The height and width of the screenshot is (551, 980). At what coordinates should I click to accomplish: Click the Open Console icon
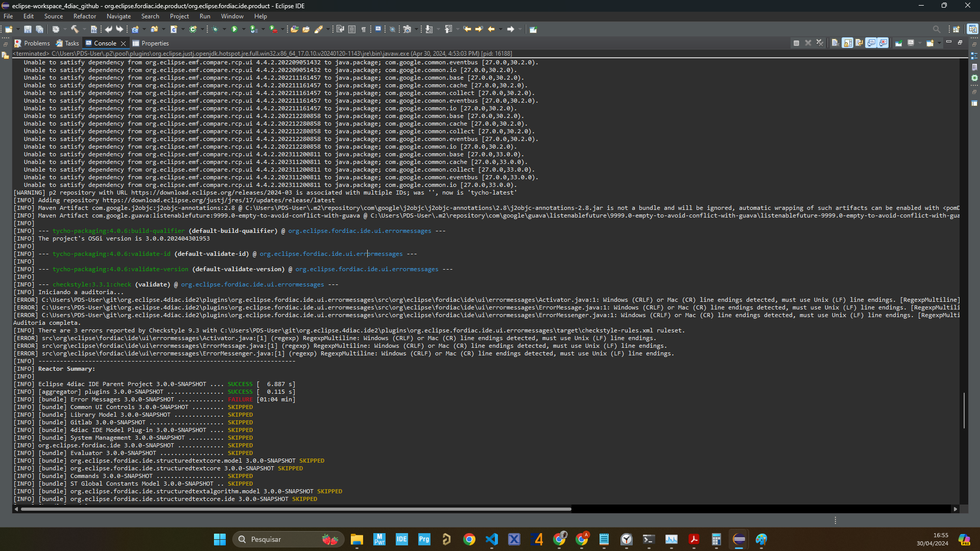coord(930,43)
